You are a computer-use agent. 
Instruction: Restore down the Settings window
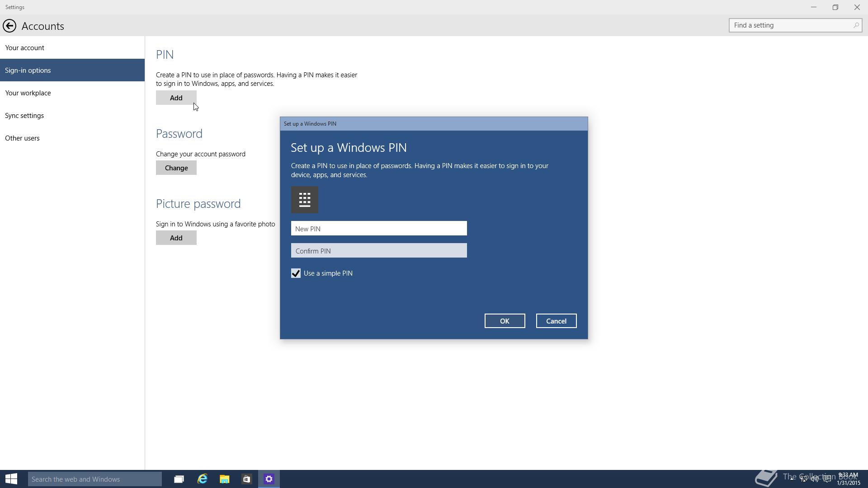[835, 7]
